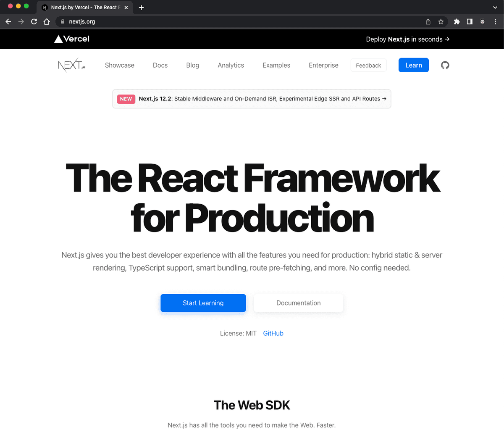Click the bookmark star icon

pos(441,21)
